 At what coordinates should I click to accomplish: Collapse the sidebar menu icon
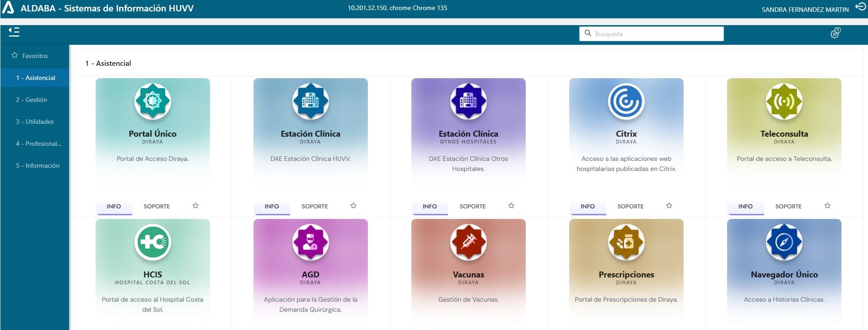(14, 32)
